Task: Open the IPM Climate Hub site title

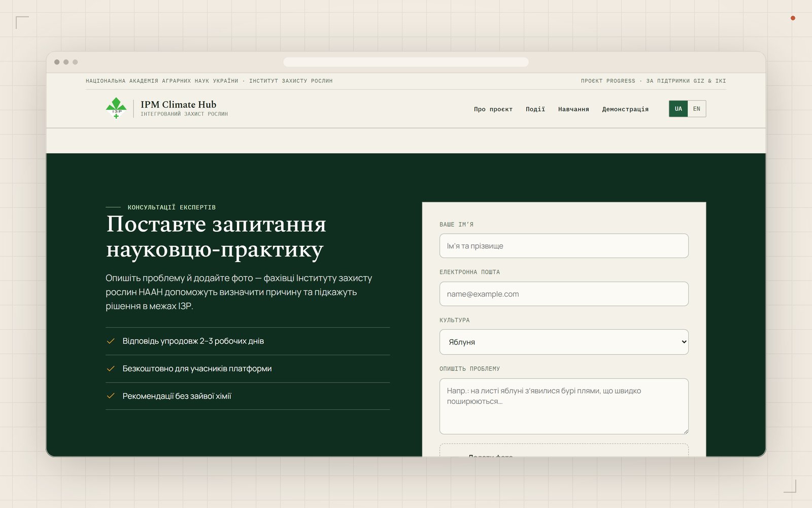Action: tap(178, 104)
